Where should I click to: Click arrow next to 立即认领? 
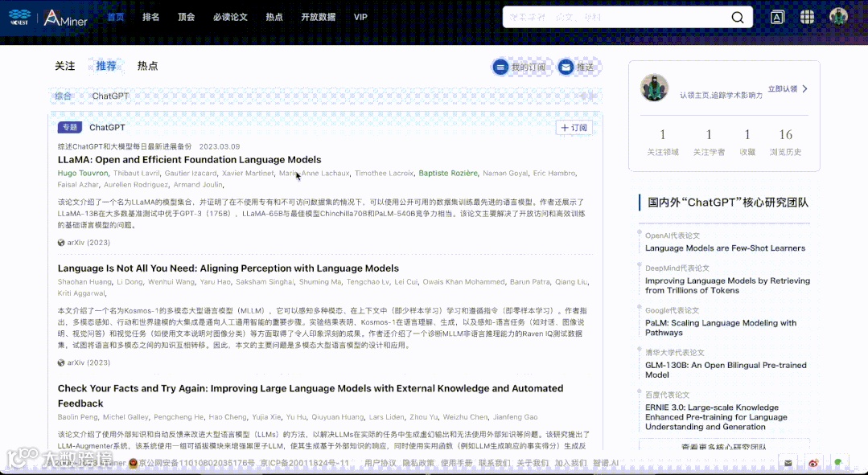pos(805,88)
